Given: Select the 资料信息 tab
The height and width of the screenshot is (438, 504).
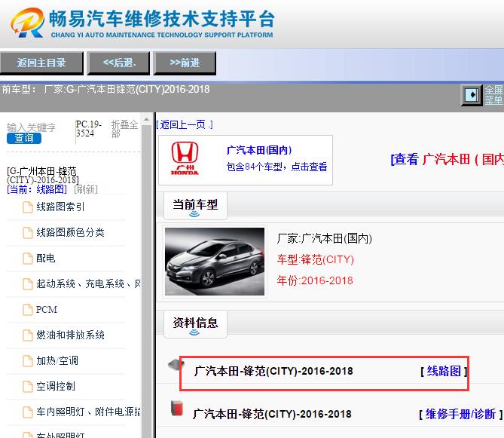Looking at the screenshot, I should [195, 324].
